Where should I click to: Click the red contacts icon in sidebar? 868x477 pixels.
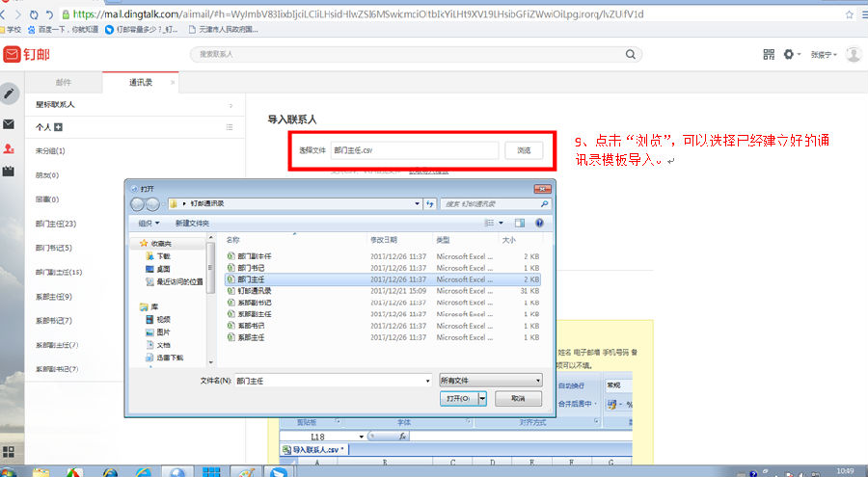(9, 148)
